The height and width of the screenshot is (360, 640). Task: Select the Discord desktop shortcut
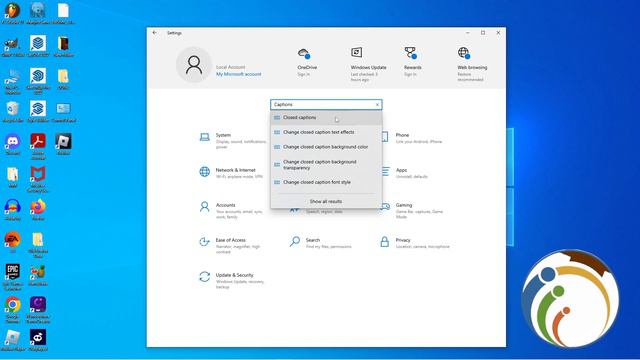click(x=13, y=144)
